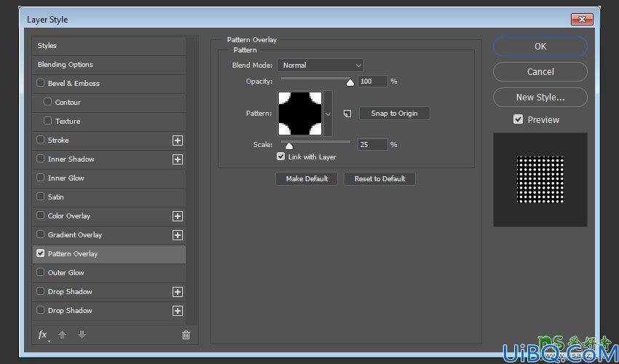Open the fx effects menu icon
Image resolution: width=619 pixels, height=364 pixels.
tap(43, 335)
